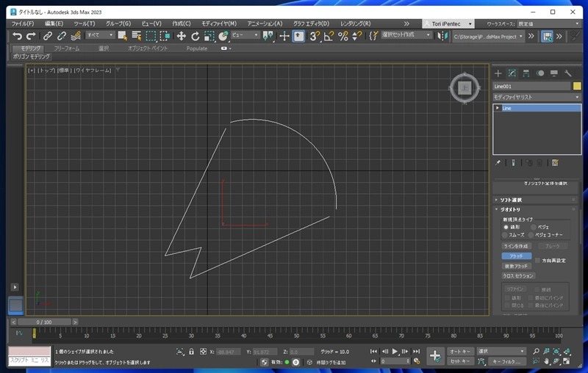Enable the 方向再設定 checkbox

point(537,260)
